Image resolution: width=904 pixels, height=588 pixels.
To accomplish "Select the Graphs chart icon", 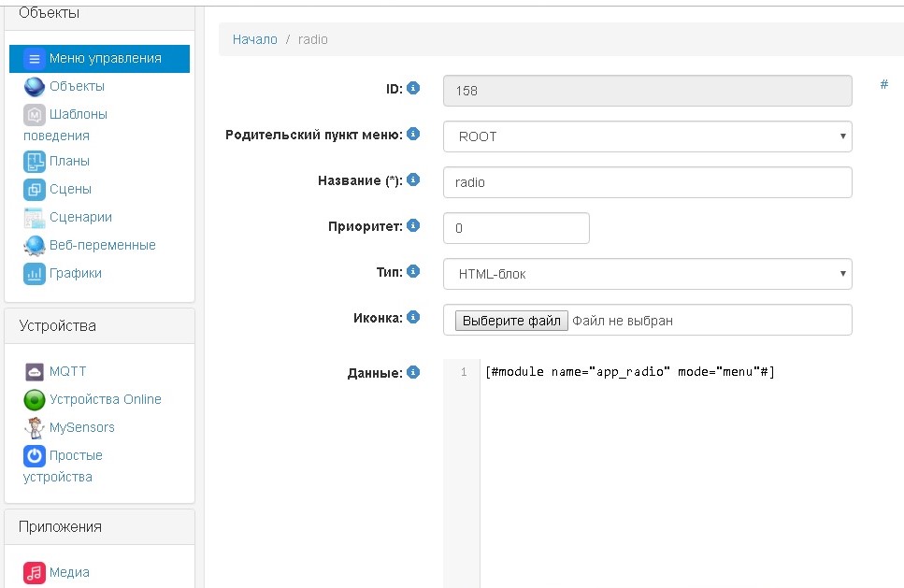I will pos(35,274).
